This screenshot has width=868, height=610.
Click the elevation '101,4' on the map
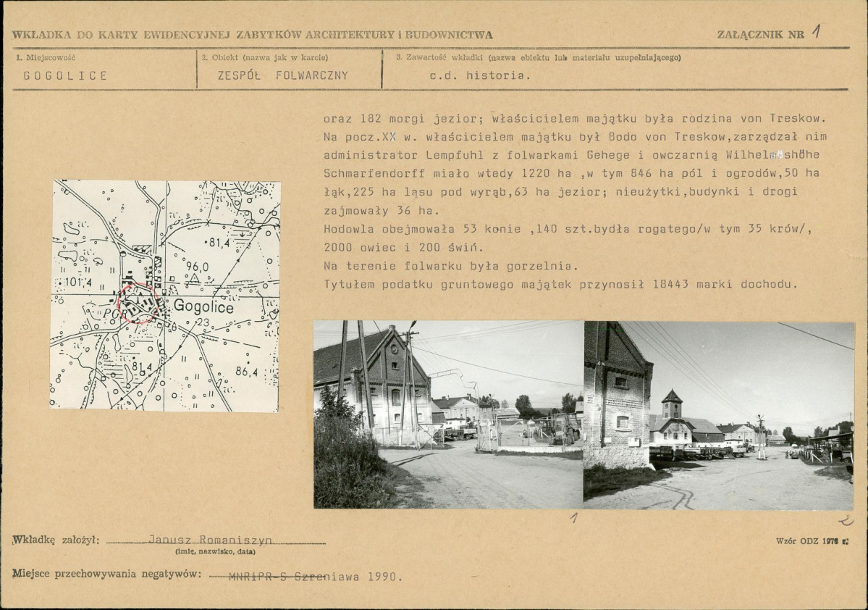pos(78,283)
